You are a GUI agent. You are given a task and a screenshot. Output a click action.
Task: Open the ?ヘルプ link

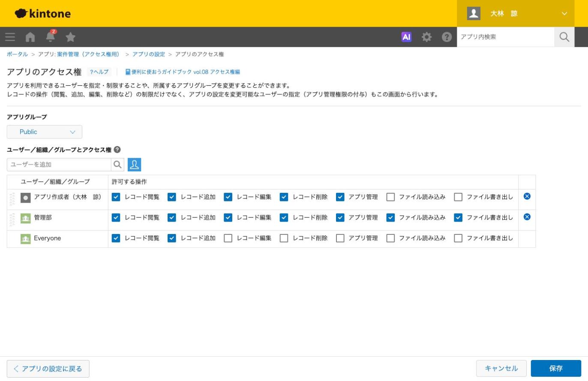click(99, 72)
